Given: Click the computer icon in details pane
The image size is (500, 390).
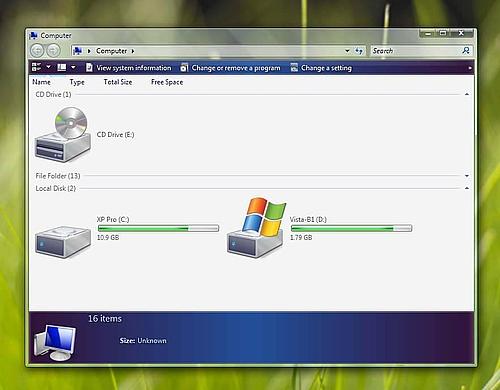Looking at the screenshot, I should tap(55, 343).
